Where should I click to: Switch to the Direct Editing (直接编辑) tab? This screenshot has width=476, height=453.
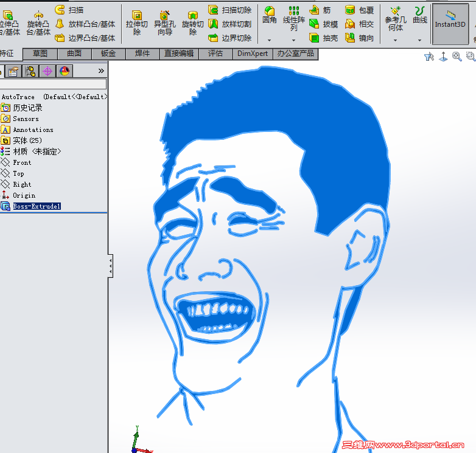179,54
